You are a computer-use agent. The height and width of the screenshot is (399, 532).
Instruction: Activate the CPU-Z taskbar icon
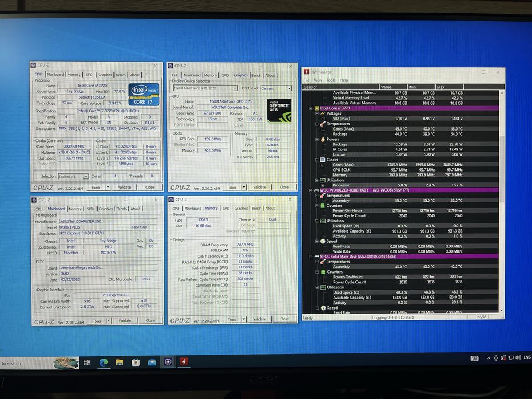point(168,362)
